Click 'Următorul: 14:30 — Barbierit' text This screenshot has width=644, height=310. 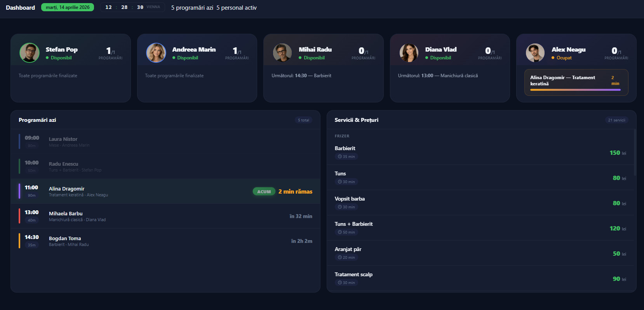301,76
